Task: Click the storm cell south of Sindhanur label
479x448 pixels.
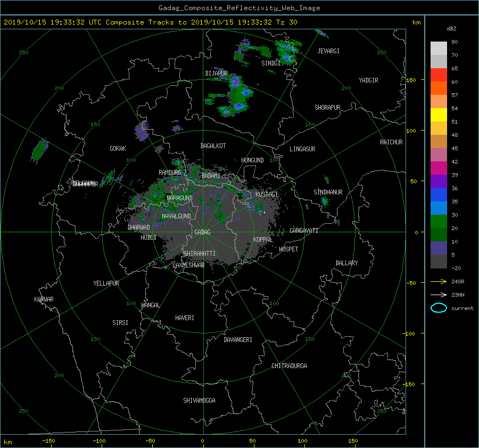Action: coord(325,201)
